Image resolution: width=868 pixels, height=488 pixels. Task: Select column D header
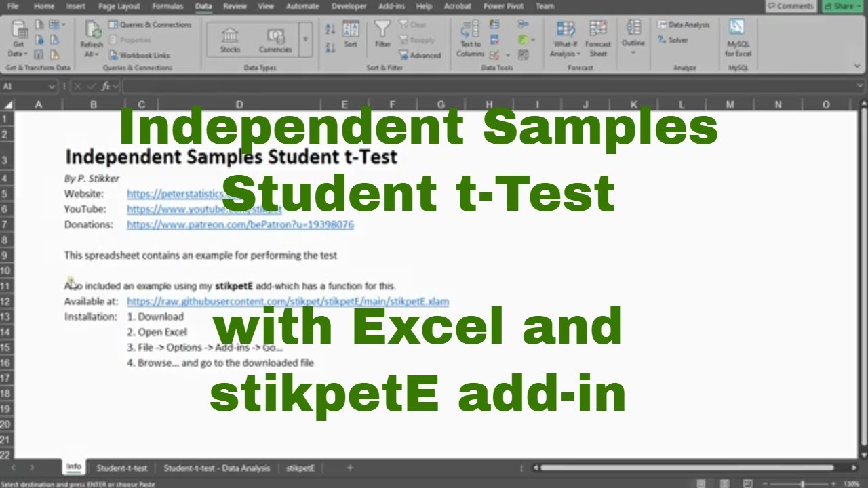coord(239,104)
